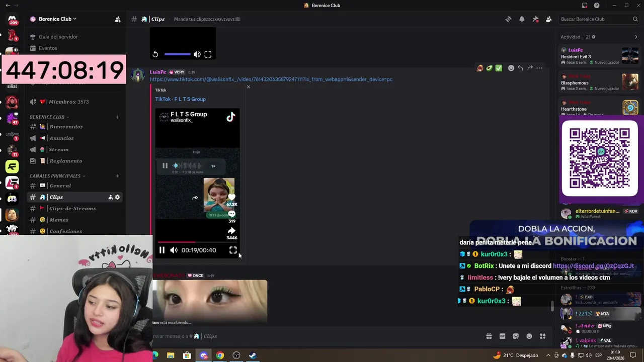Viewport: 644px width, 362px height.
Task: Open LuisPe Resident Evil 3 activity card
Action: pyautogui.click(x=600, y=56)
